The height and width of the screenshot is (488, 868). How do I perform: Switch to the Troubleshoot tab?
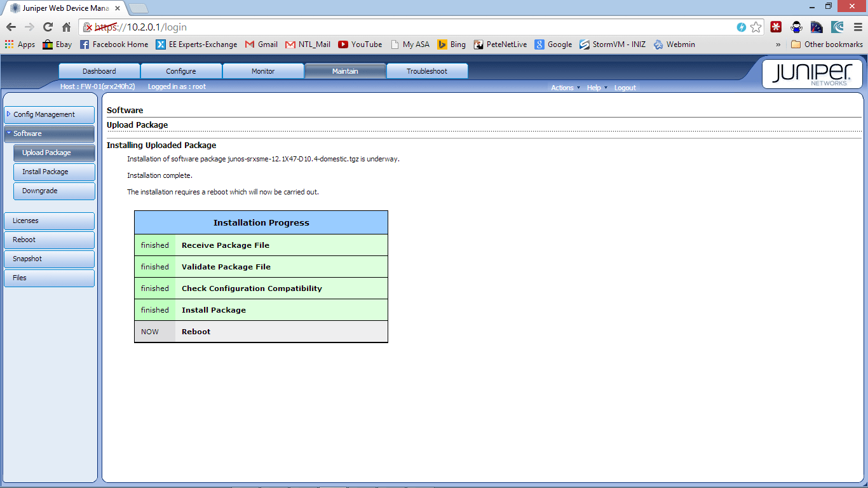(x=427, y=71)
